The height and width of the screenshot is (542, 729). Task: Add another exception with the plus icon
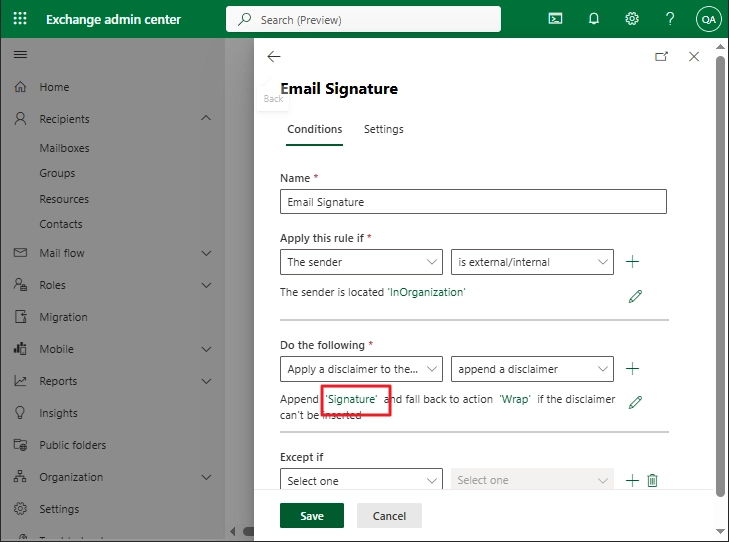click(632, 480)
